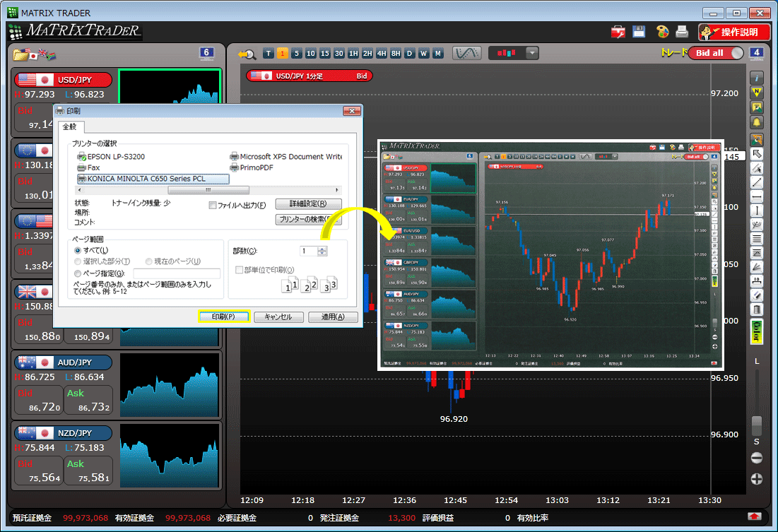Screen dimensions: 778x532
Task: Click the plus zoom in button
Action: tap(756, 479)
